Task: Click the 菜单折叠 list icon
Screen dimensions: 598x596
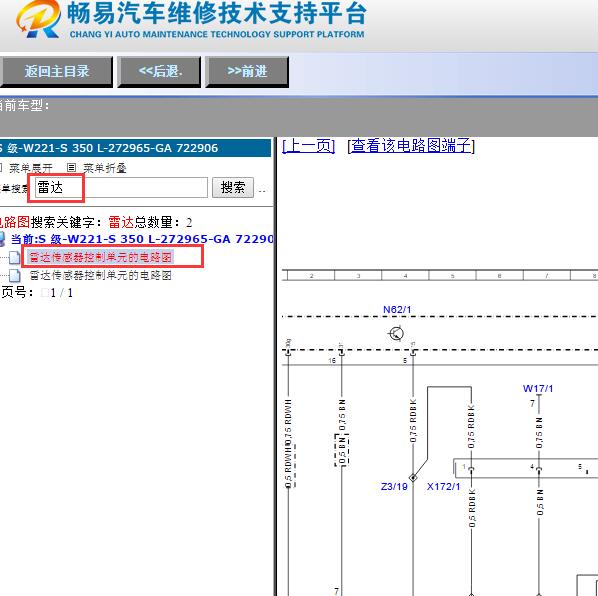Action: 71,167
